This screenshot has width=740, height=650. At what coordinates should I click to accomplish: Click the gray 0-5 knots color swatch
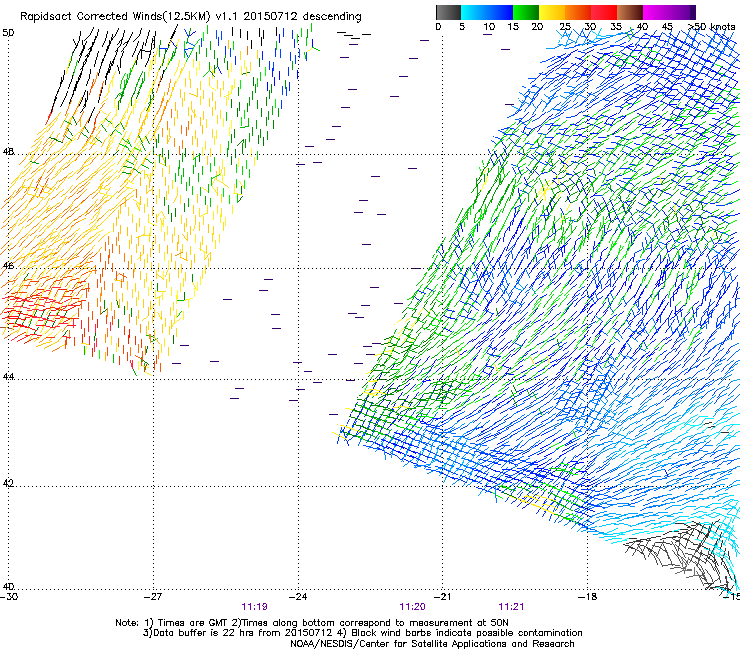(x=448, y=12)
